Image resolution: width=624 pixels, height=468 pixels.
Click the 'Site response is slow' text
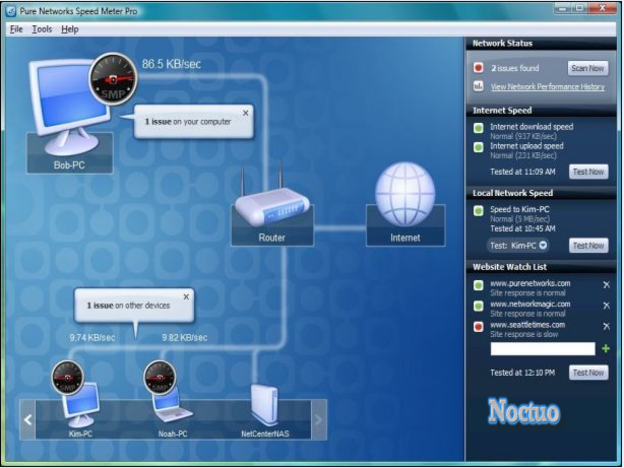coord(524,334)
